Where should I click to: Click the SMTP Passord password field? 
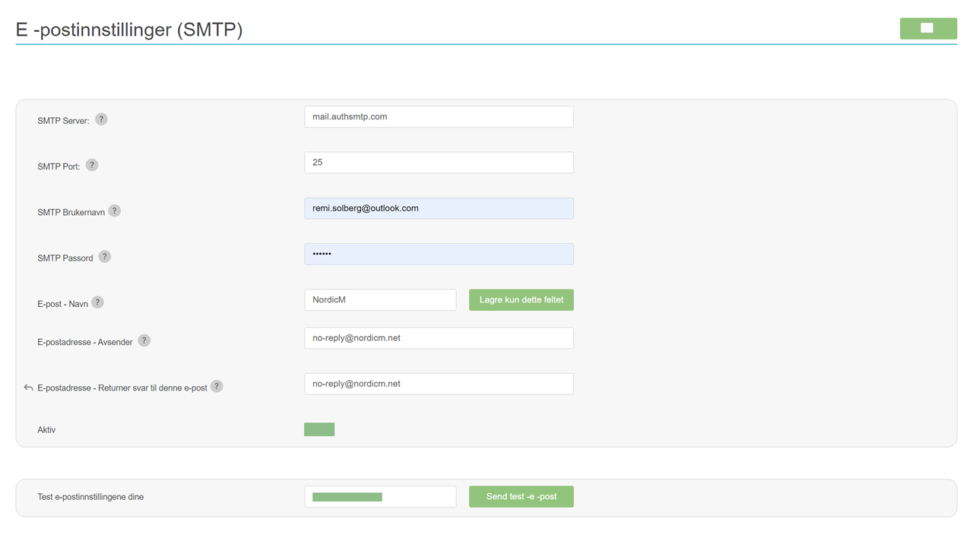pyautogui.click(x=439, y=254)
